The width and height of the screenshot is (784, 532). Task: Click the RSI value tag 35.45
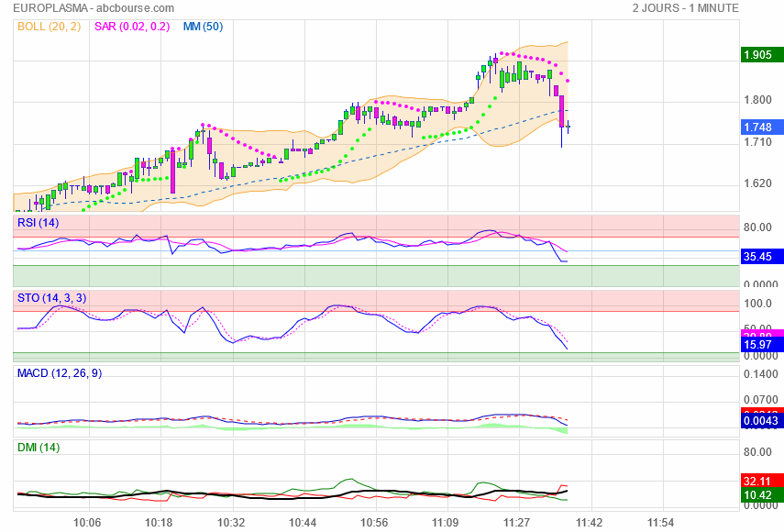[762, 257]
